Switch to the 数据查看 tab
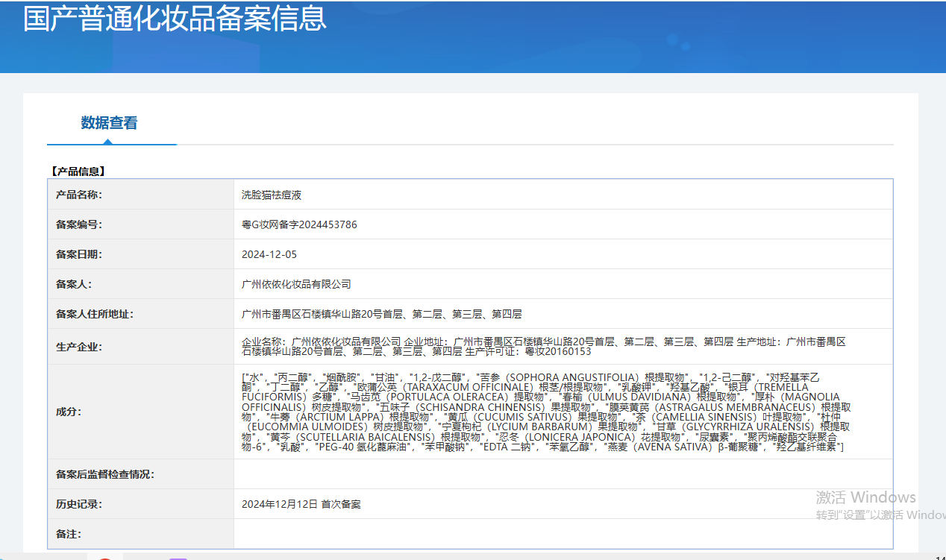This screenshot has width=946, height=560. pyautogui.click(x=109, y=123)
